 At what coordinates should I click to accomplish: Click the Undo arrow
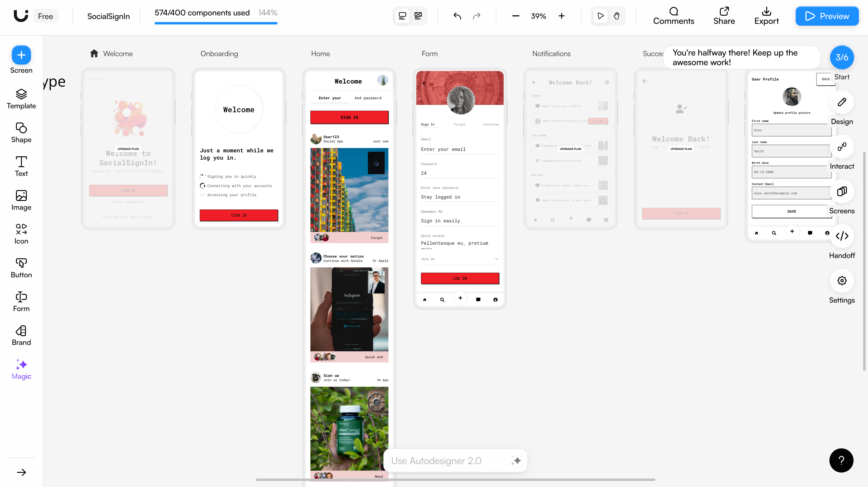pos(457,16)
